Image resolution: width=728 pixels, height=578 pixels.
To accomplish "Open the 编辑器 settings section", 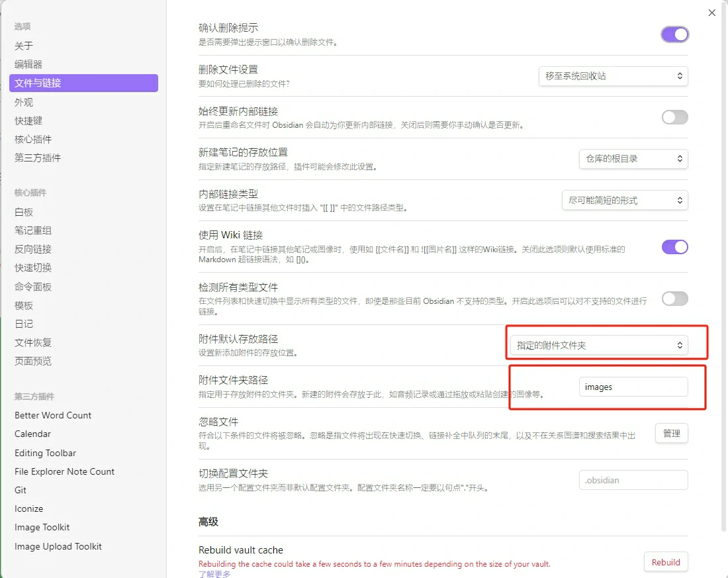I will click(28, 64).
